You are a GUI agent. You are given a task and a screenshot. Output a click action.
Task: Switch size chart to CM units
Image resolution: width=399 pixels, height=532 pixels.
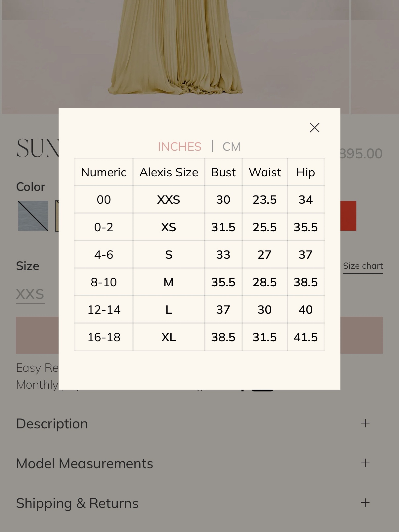click(x=231, y=146)
